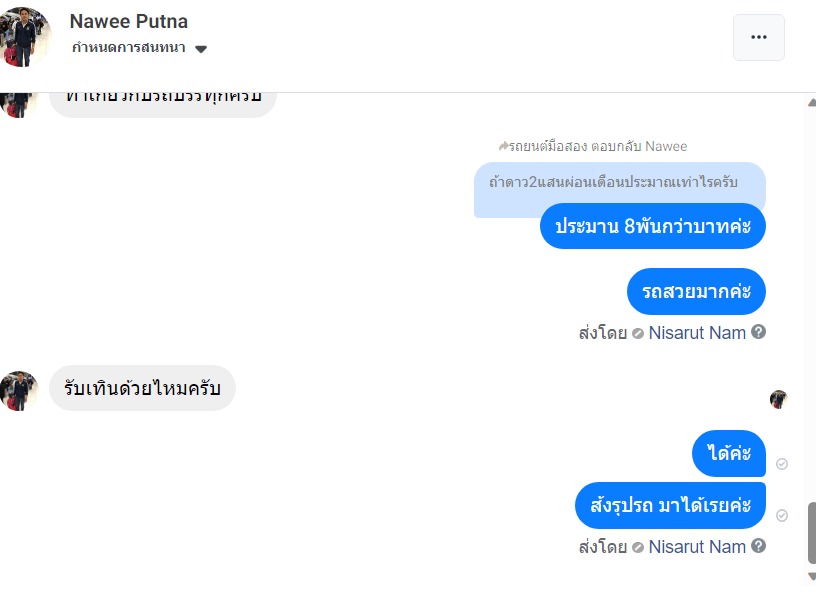This screenshot has width=816, height=599.
Task: Click Nawee Putna header profile picture
Action: pos(25,36)
